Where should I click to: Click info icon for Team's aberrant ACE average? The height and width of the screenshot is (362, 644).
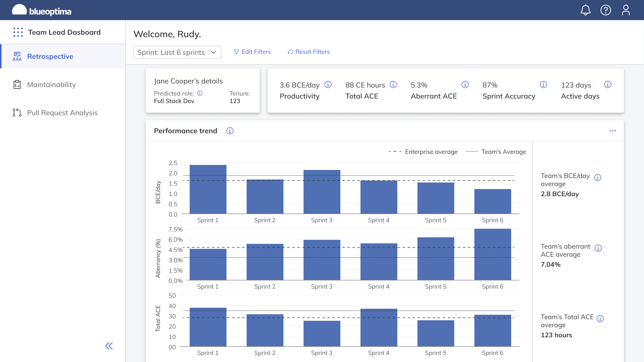tap(598, 248)
